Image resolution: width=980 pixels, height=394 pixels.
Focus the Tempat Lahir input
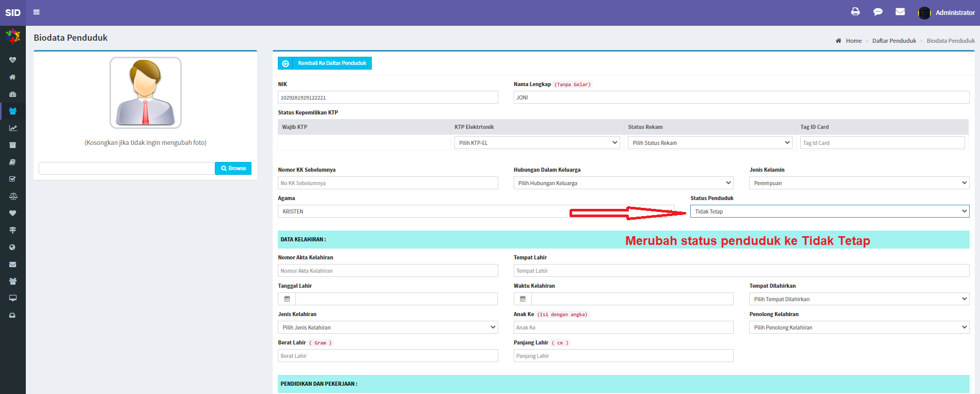coord(741,271)
